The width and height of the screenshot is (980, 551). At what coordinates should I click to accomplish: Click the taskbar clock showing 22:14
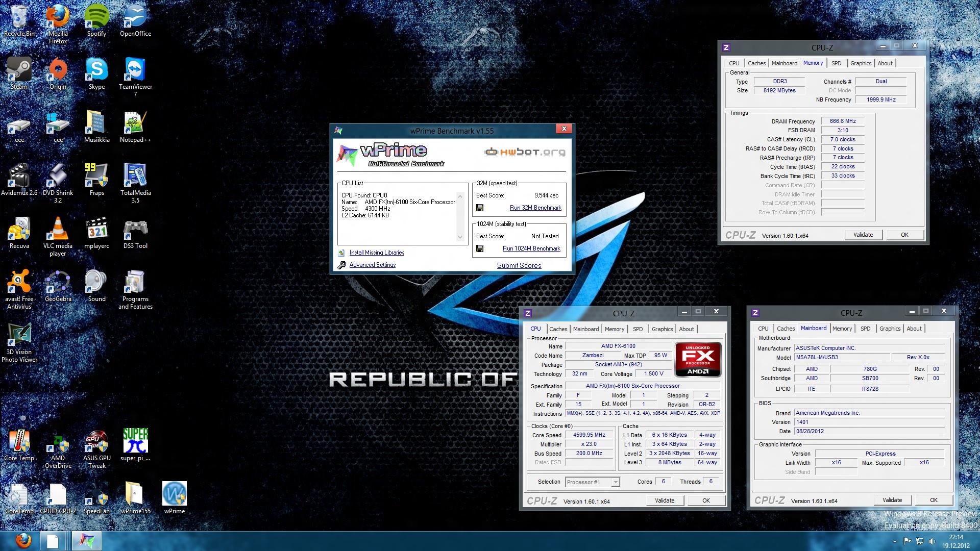coord(956,541)
